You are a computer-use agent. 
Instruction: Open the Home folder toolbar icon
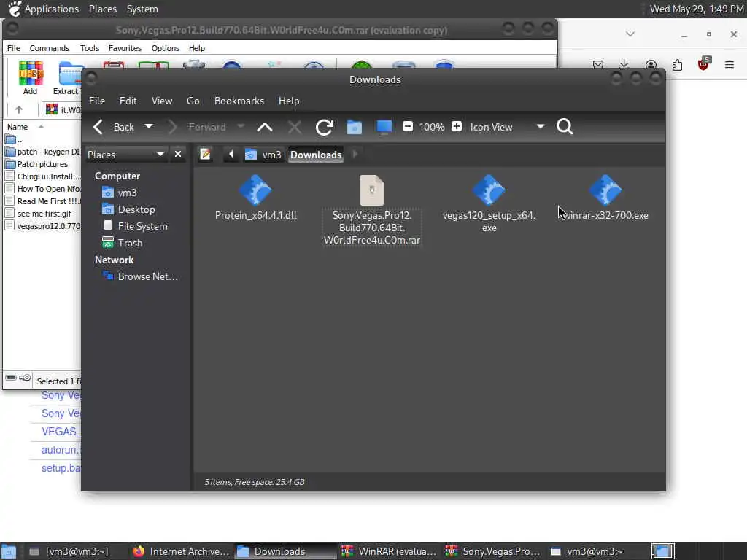point(354,127)
